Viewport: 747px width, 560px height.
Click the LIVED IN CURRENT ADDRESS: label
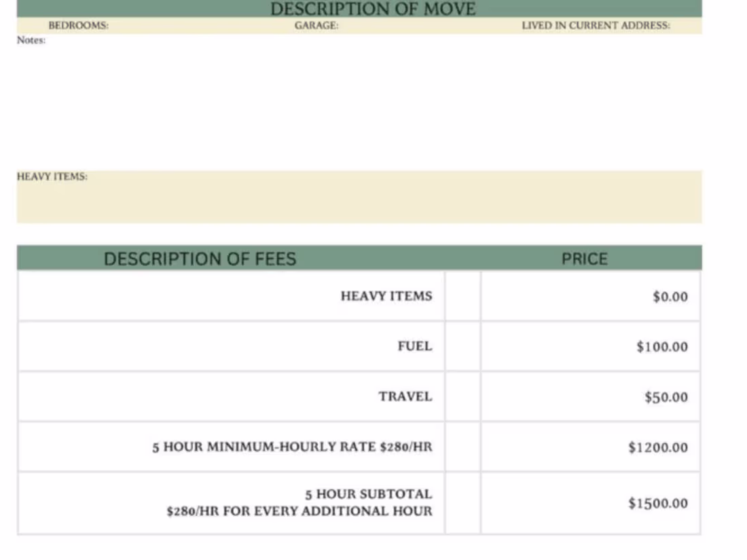click(596, 25)
